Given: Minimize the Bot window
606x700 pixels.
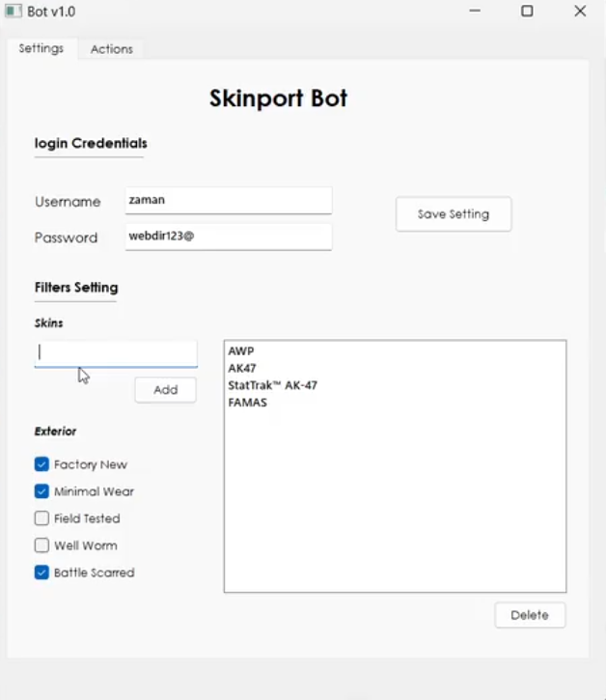Looking at the screenshot, I should pos(475,12).
